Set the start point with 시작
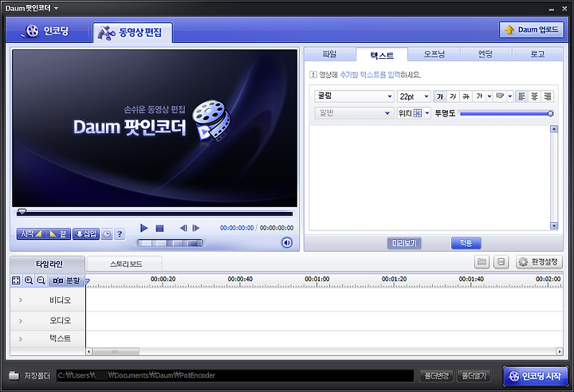Screen dimensions: 574x392 (30, 234)
